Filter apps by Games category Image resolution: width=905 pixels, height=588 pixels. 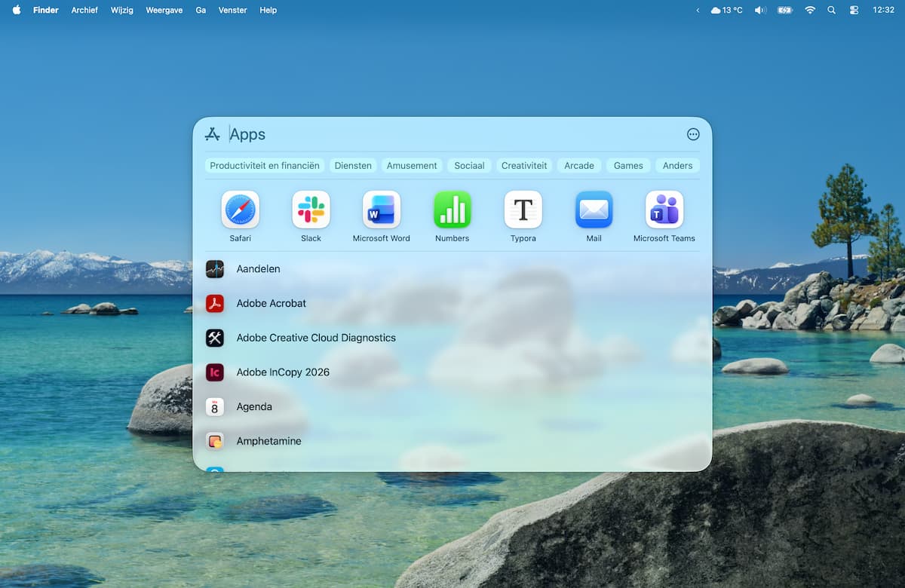coord(628,165)
